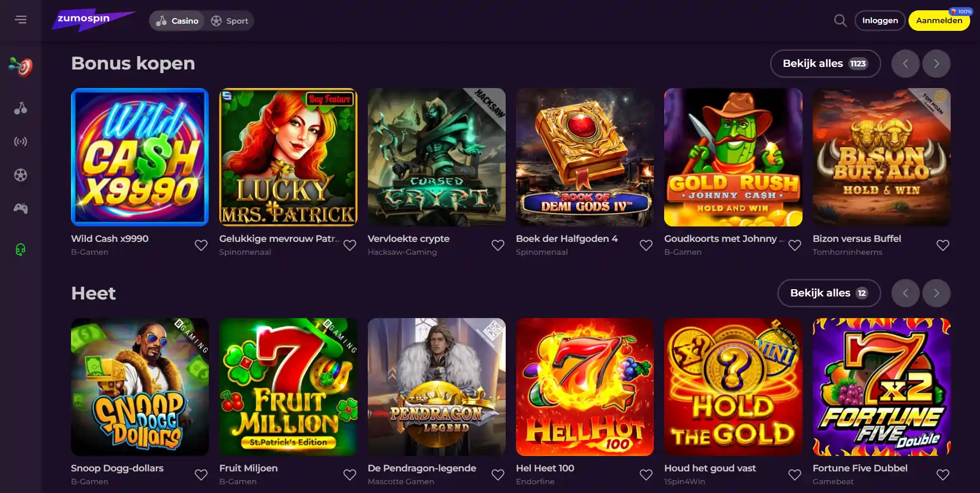Open the film reel icon in sidebar

pos(21,175)
